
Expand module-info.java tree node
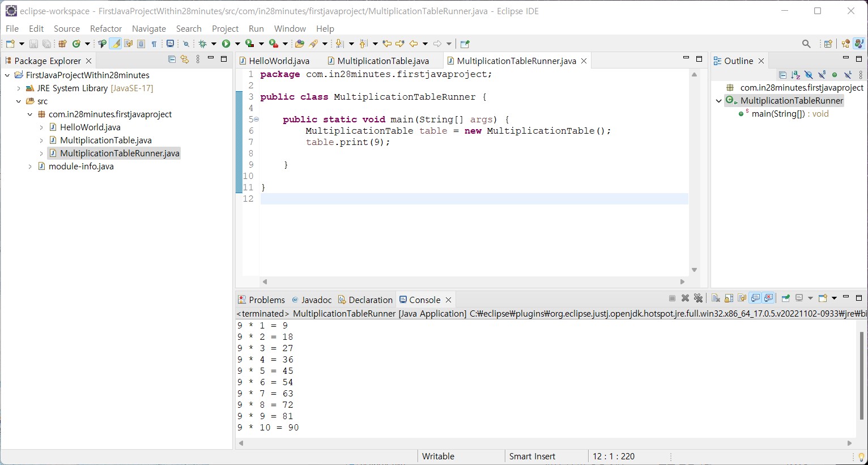click(x=30, y=167)
